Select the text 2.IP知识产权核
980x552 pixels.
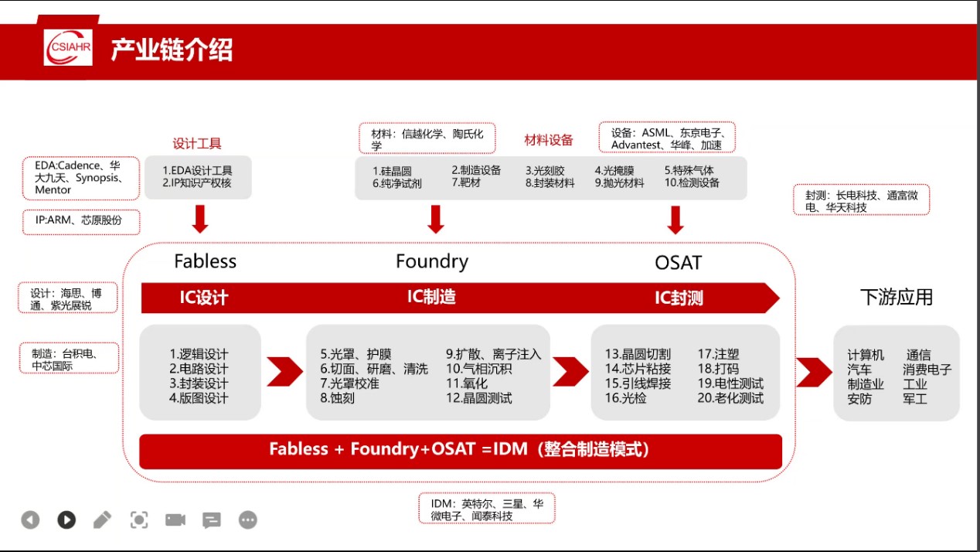[x=197, y=183]
